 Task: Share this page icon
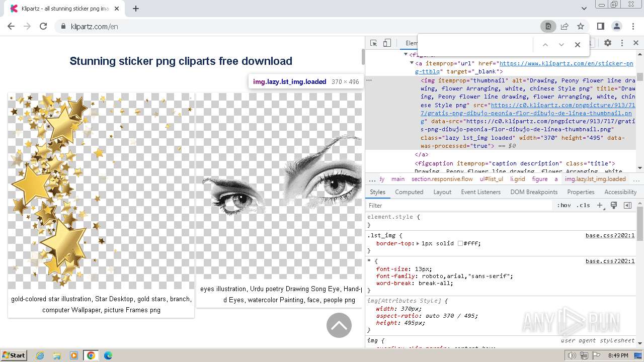coord(565,26)
